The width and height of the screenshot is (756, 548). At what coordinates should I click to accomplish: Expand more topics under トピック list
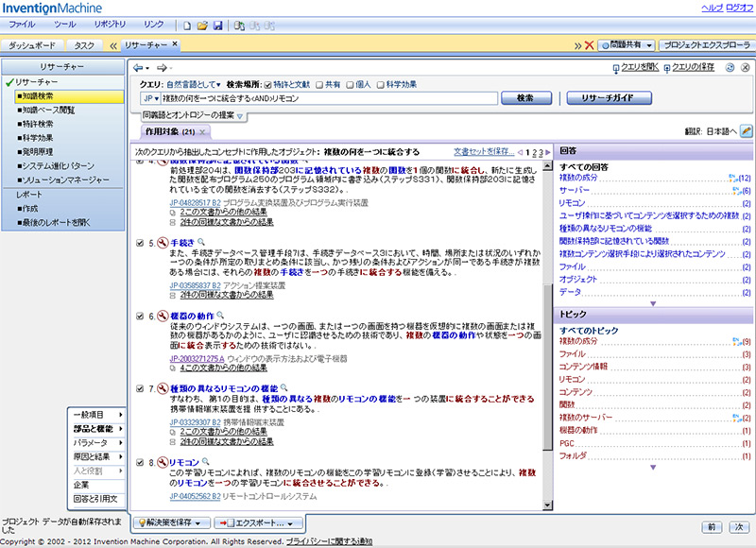coord(653,467)
